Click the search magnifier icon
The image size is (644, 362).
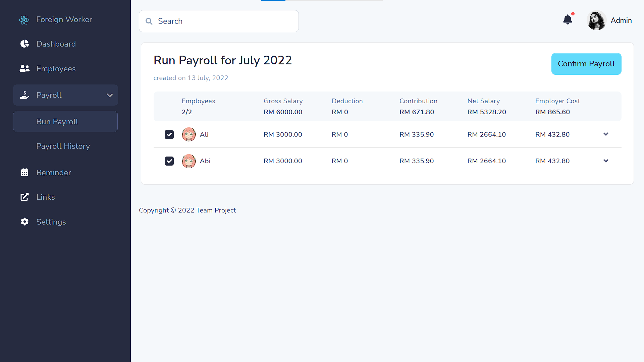pos(149,21)
